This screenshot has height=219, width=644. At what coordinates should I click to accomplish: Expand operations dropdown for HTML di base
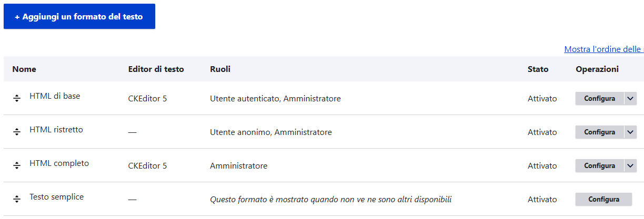click(631, 99)
